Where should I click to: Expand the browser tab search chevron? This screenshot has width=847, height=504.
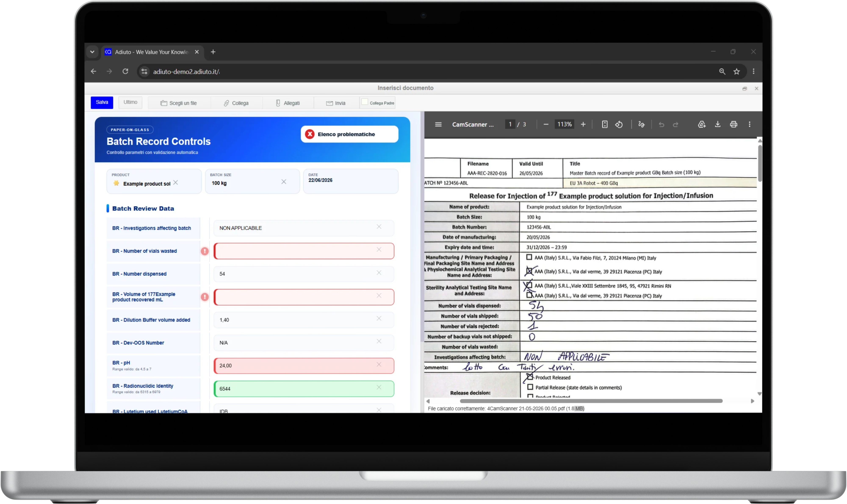coord(92,52)
